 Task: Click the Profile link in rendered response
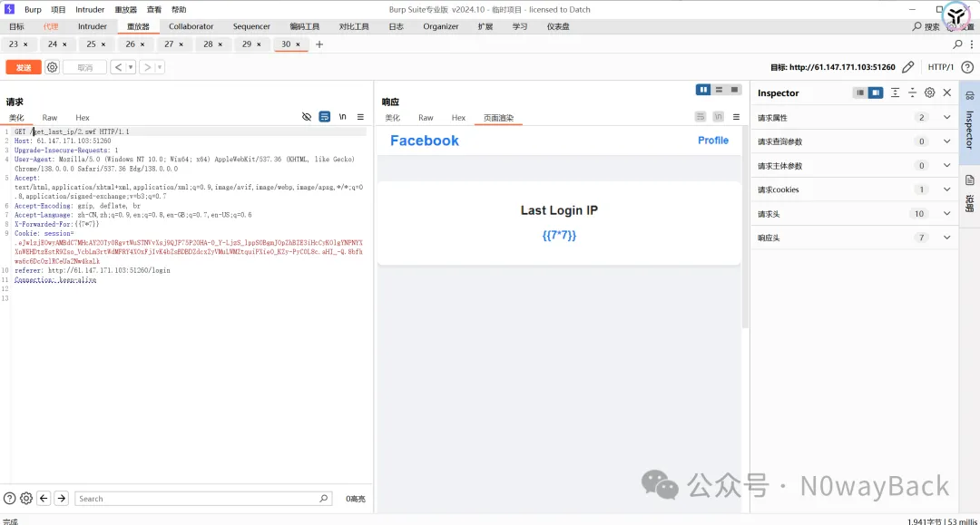713,141
